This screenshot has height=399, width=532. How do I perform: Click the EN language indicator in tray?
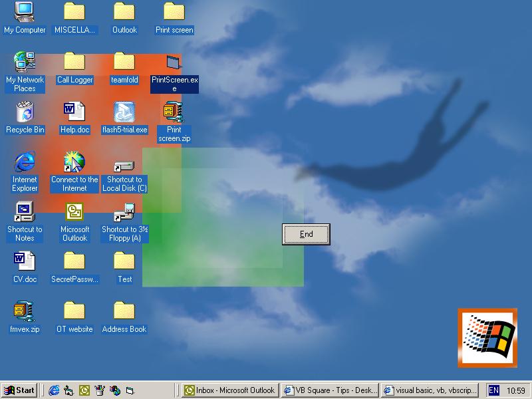pos(494,390)
